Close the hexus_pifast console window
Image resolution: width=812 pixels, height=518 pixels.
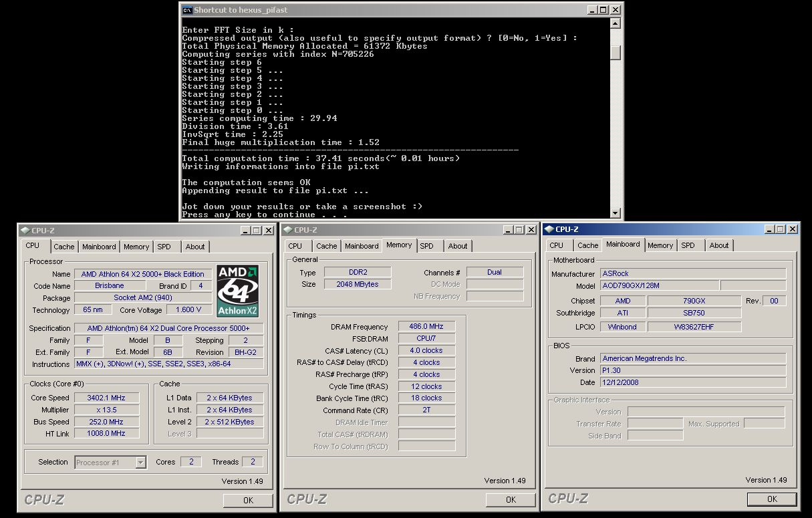pyautogui.click(x=615, y=10)
